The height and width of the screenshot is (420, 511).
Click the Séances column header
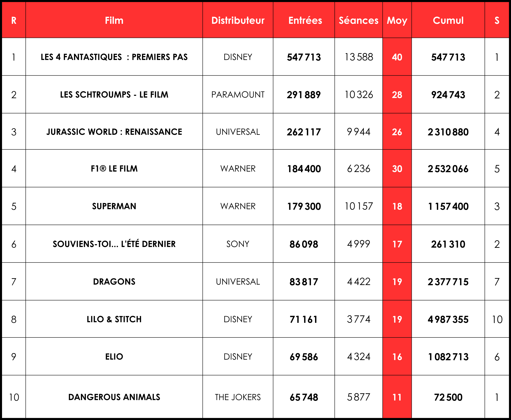(358, 20)
